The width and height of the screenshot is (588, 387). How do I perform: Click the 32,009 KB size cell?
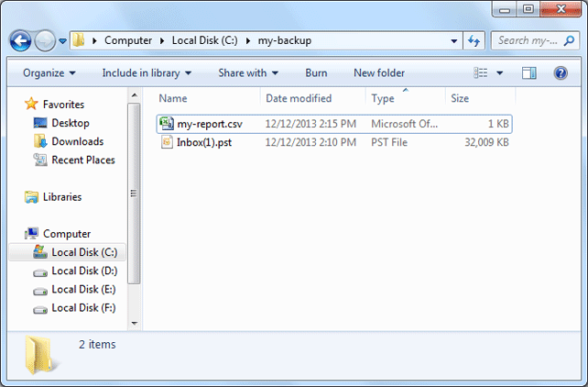tap(486, 142)
